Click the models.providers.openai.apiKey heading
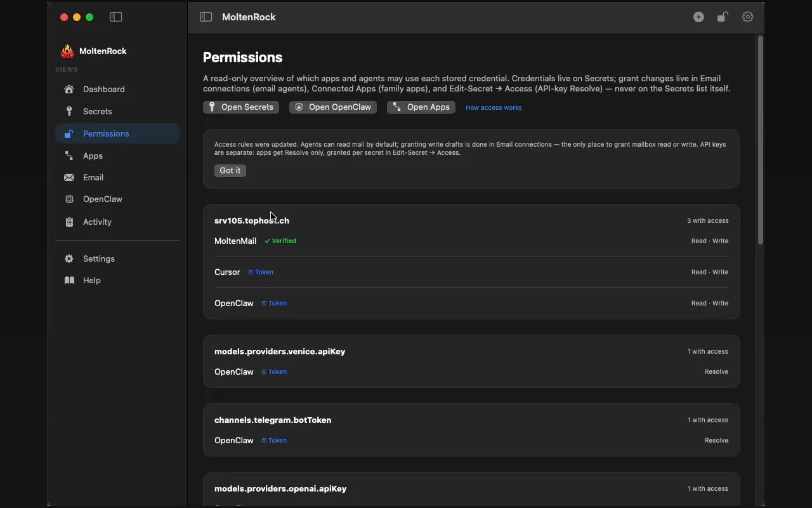The width and height of the screenshot is (812, 508). pos(280,489)
